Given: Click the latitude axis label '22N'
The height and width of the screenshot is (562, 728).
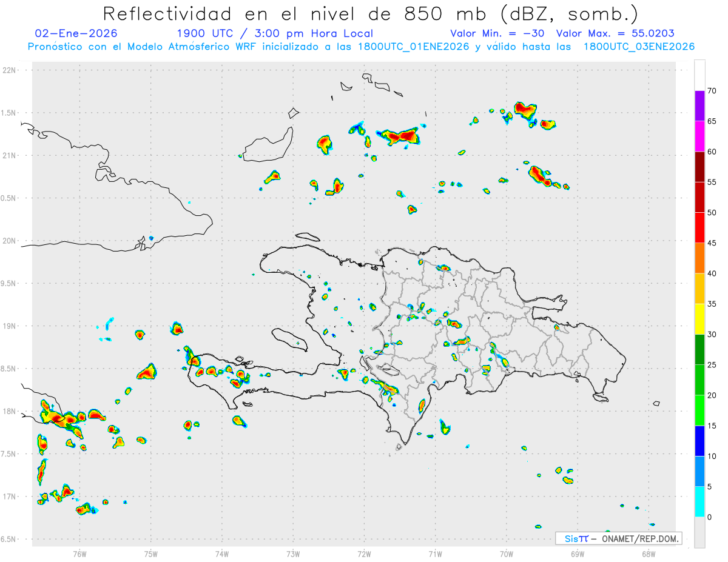Looking at the screenshot, I should (10, 70).
